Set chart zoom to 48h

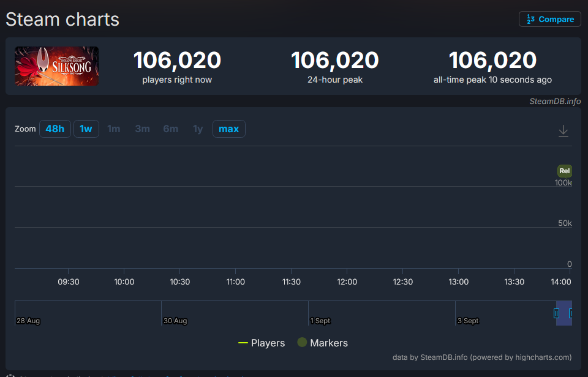55,129
